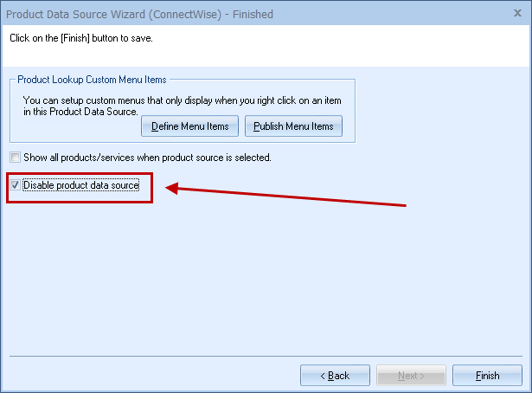Click the grayed-out Next button
532x393 pixels.
(411, 376)
